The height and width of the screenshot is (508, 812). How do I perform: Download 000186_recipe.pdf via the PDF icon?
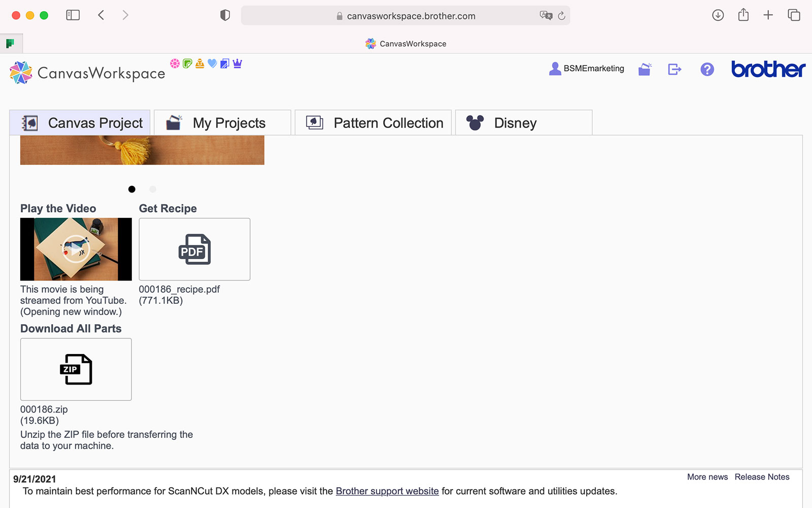pos(194,249)
